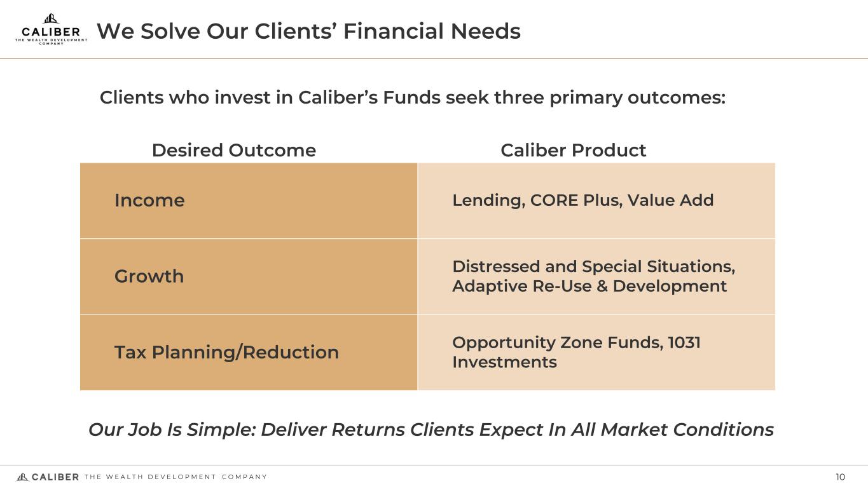Click the tagline beneath the header logo
The height and width of the screenshot is (488, 868).
(51, 41)
